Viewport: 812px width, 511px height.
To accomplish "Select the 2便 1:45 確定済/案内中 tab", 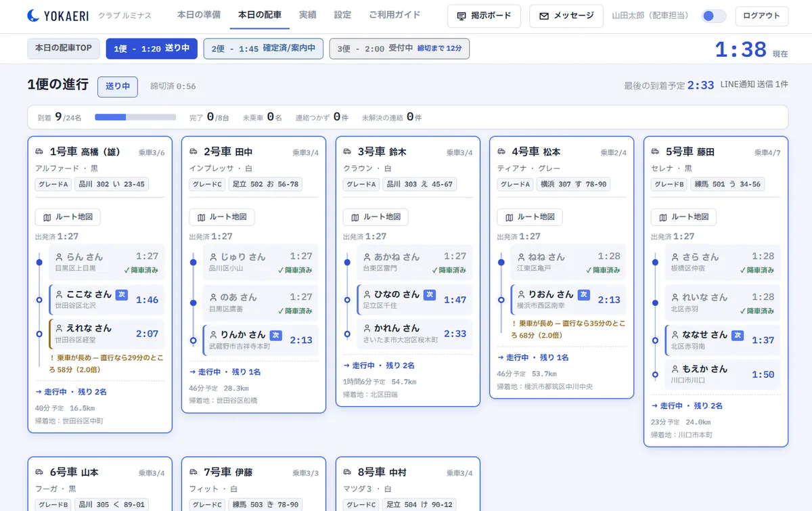I will tap(263, 49).
